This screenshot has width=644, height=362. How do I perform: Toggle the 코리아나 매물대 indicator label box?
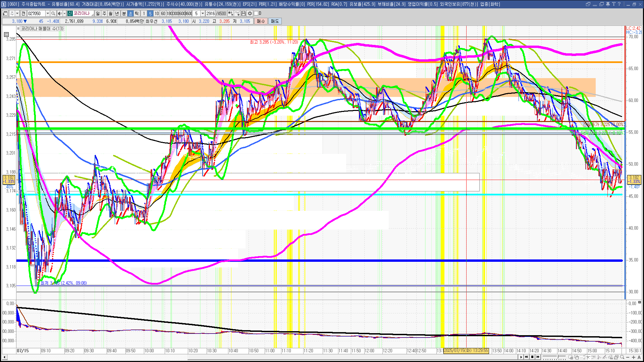click(x=42, y=29)
